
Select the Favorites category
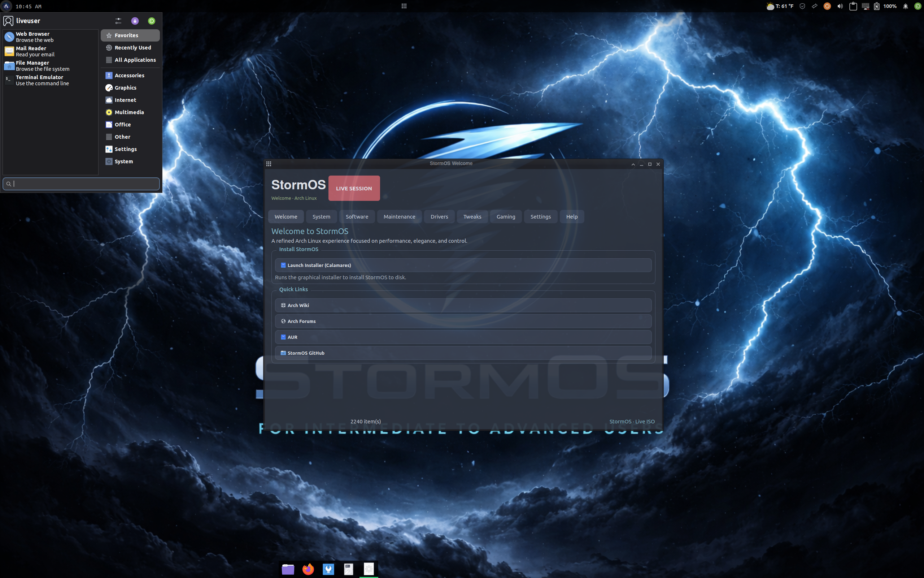click(x=130, y=35)
